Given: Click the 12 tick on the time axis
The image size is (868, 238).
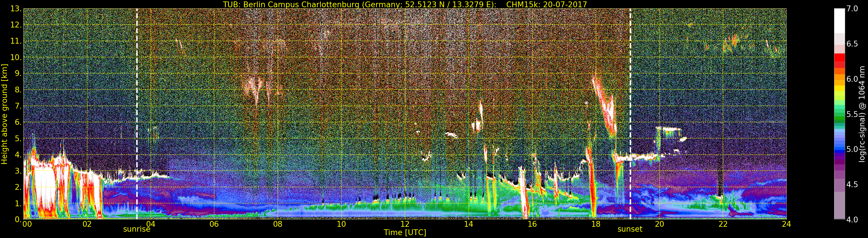Looking at the screenshot, I should 405,224.
